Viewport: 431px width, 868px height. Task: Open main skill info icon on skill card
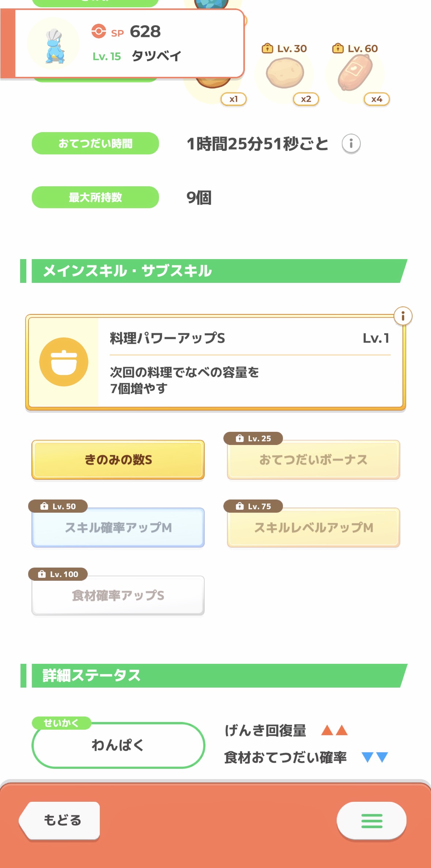[x=403, y=316]
